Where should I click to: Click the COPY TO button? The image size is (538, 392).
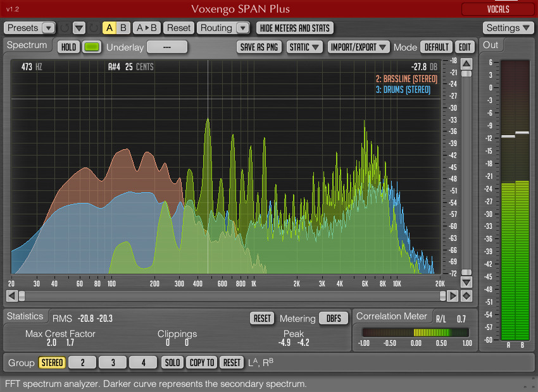pyautogui.click(x=202, y=362)
